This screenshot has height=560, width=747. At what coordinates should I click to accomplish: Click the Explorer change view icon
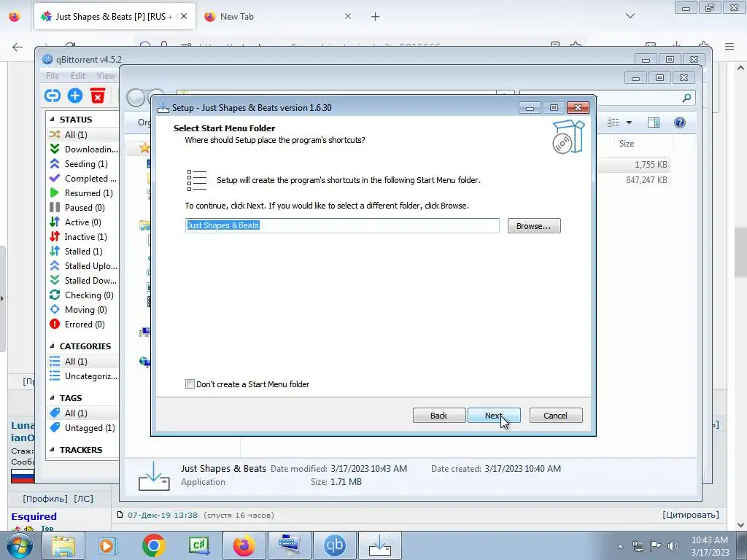pos(614,122)
